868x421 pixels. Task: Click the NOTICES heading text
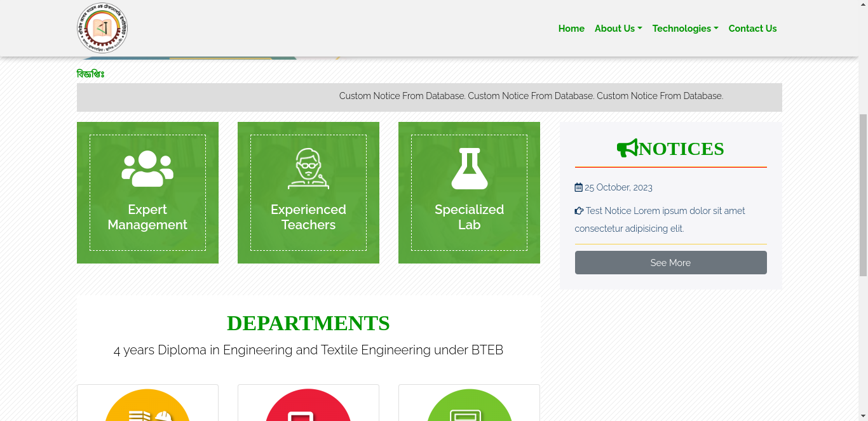(681, 149)
